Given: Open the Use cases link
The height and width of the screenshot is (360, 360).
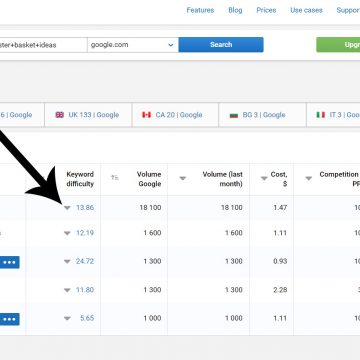Looking at the screenshot, I should coord(306,10).
